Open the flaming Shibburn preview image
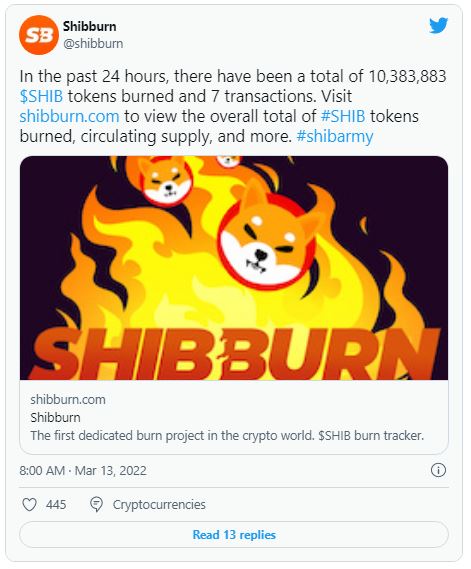Screen dimensions: 471x569 tap(234, 268)
